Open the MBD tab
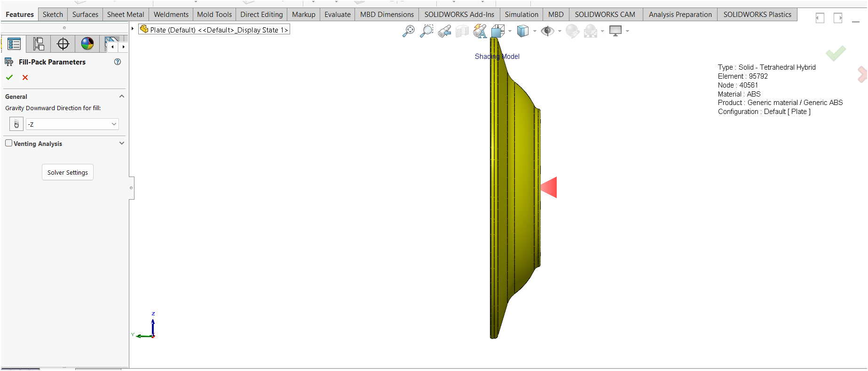The height and width of the screenshot is (371, 868). (556, 15)
